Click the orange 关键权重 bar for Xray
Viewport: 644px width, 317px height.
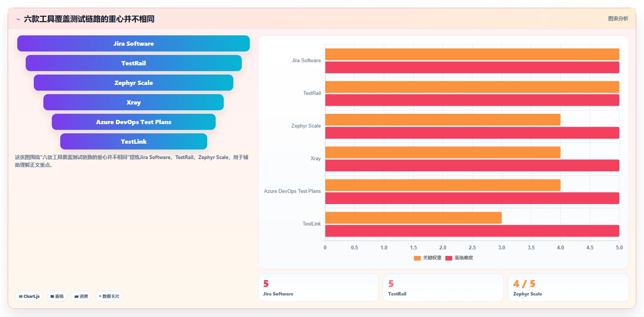[443, 152]
